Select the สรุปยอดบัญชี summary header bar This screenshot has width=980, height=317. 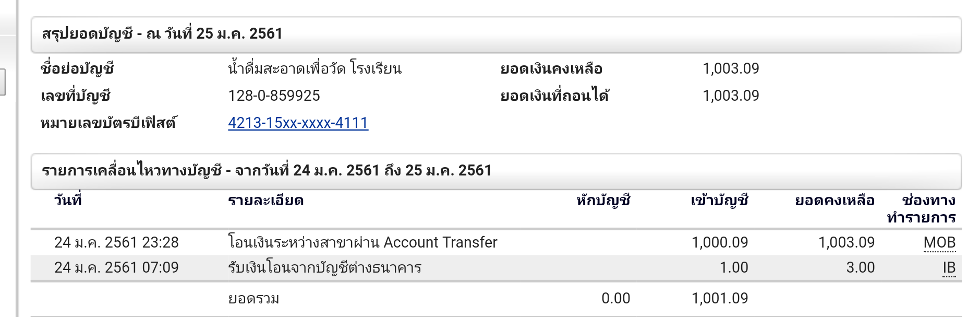click(x=495, y=34)
